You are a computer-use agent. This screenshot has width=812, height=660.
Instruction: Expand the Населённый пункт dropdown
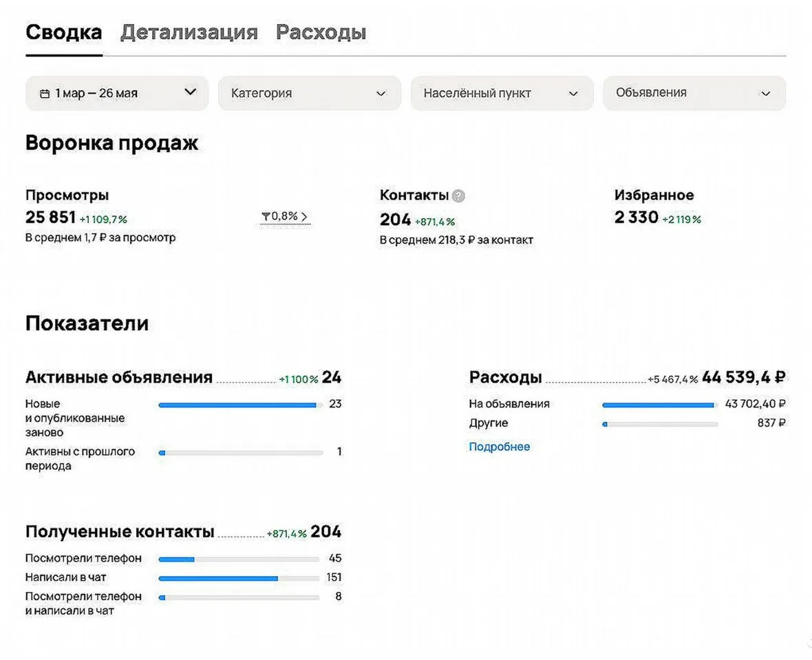(x=502, y=93)
